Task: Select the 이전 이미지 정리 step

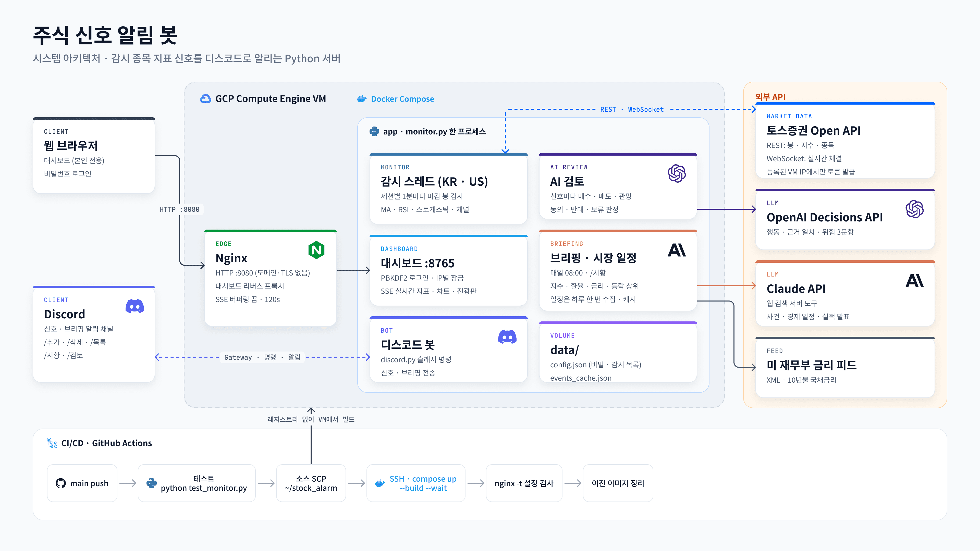Action: [618, 483]
